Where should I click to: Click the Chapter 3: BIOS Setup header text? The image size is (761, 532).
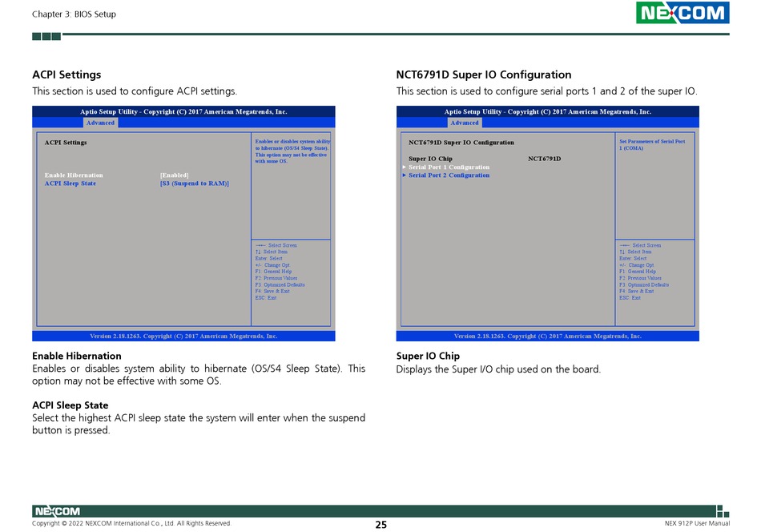[x=74, y=14]
